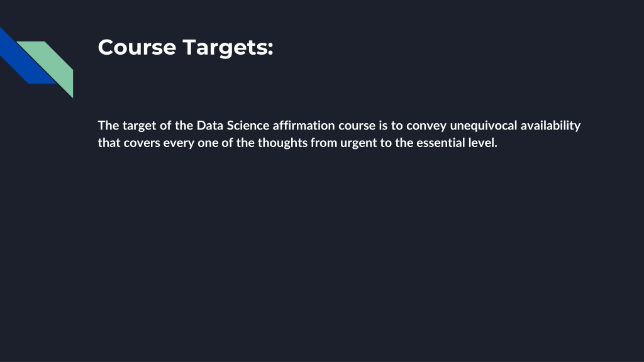Click "that" beginning the second line
The image size is (644, 362).
109,143
